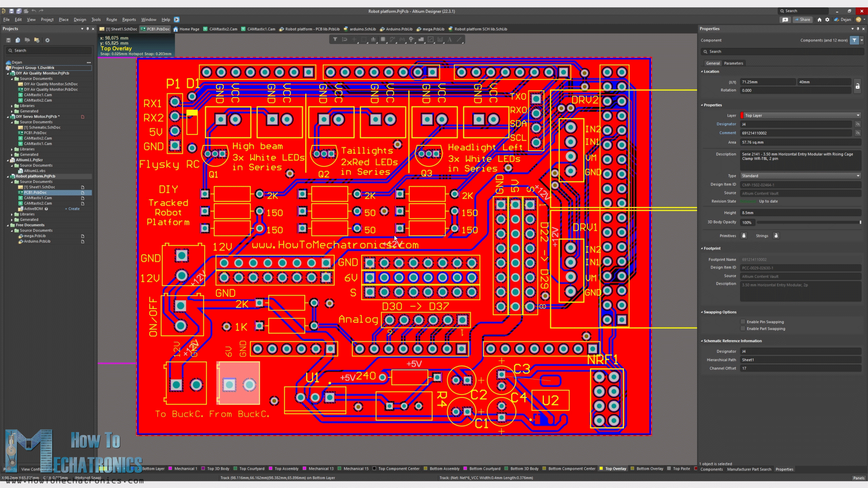868x488 pixels.
Task: Click the Share button
Action: click(802, 20)
